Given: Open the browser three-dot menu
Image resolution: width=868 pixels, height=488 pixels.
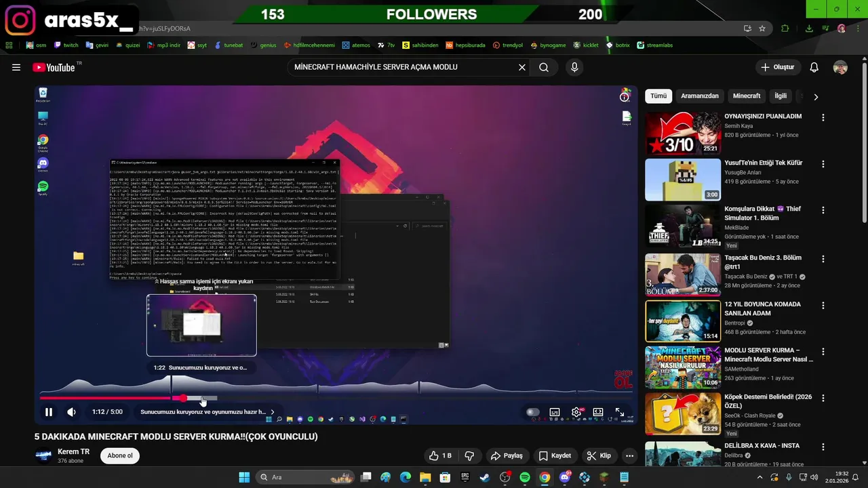Looking at the screenshot, I should tap(858, 28).
